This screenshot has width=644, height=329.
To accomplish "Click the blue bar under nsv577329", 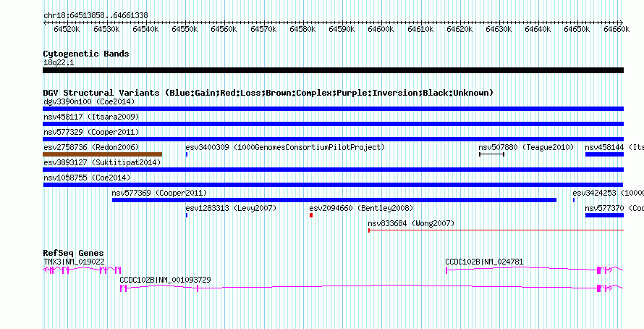I will 333,139.
